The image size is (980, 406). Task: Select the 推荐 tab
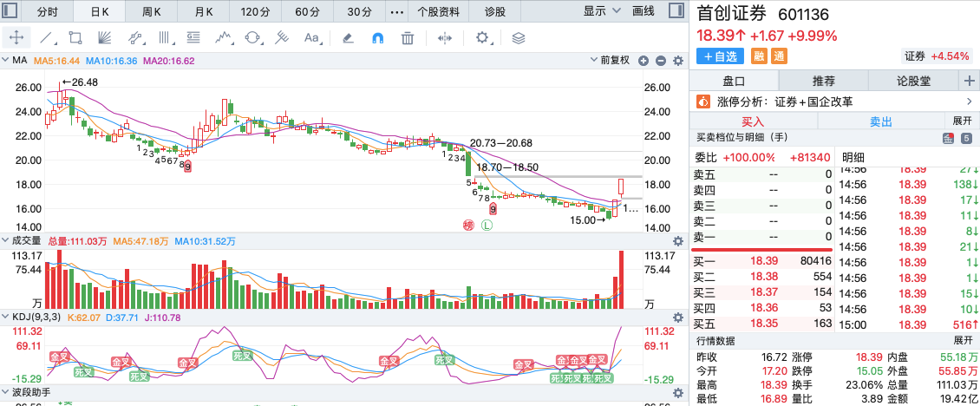pyautogui.click(x=824, y=81)
